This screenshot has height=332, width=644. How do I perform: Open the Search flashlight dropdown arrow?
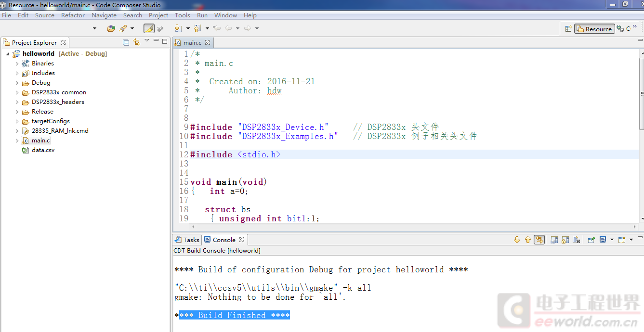132,28
